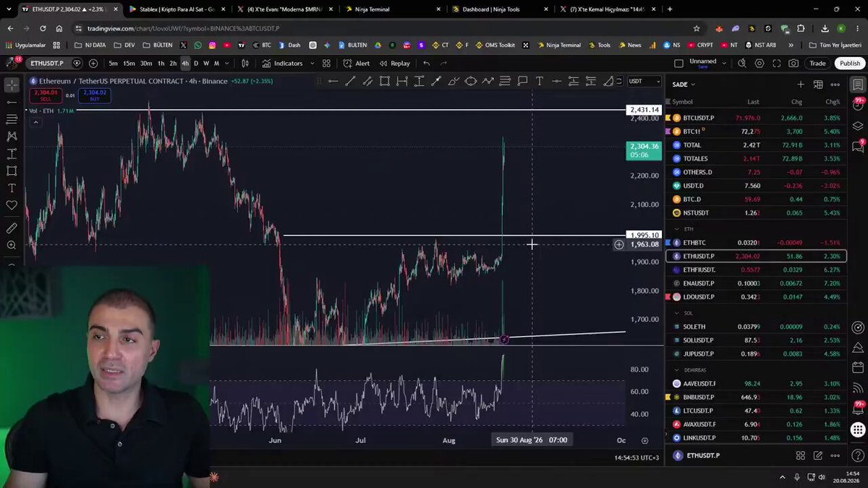Open the watchlist advanced view icon

click(818, 85)
